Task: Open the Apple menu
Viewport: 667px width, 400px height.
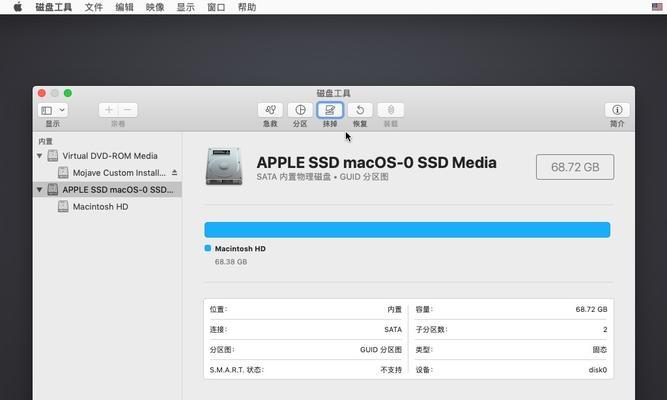Action: click(17, 7)
